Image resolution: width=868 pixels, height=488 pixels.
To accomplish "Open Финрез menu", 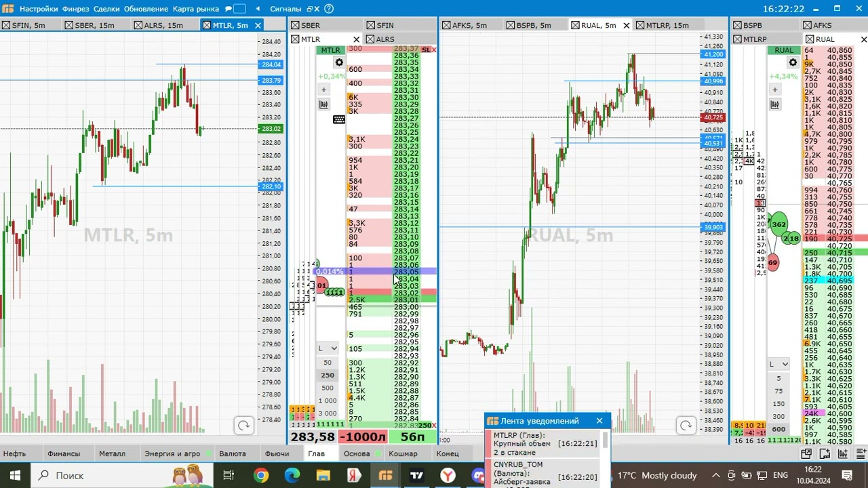I will coord(75,9).
